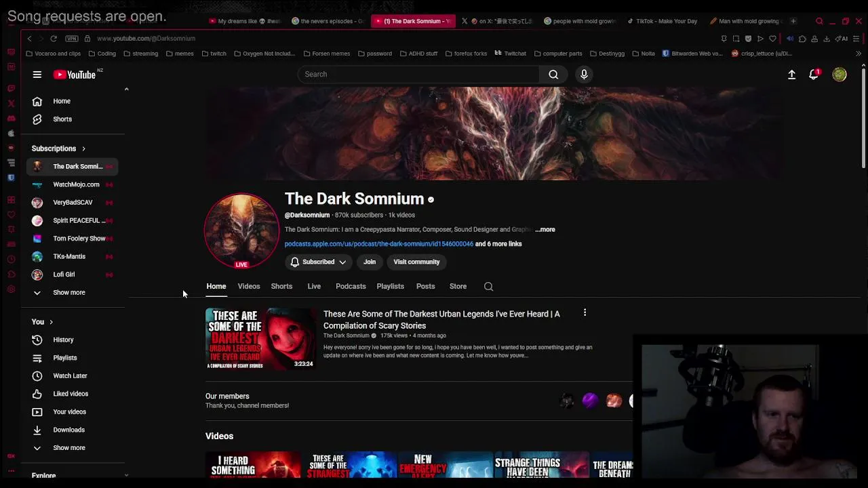The width and height of the screenshot is (868, 488).
Task: Open History in the sidebar
Action: (73, 340)
